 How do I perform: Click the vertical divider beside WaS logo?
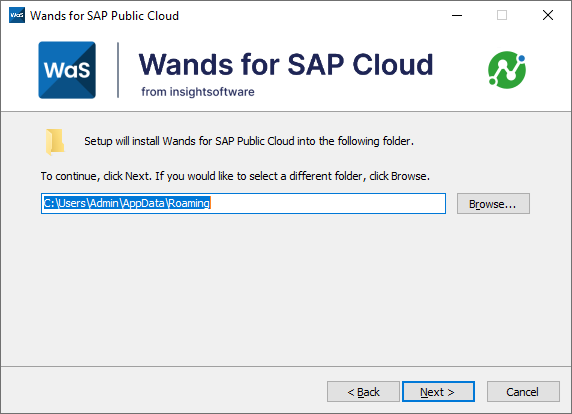118,70
